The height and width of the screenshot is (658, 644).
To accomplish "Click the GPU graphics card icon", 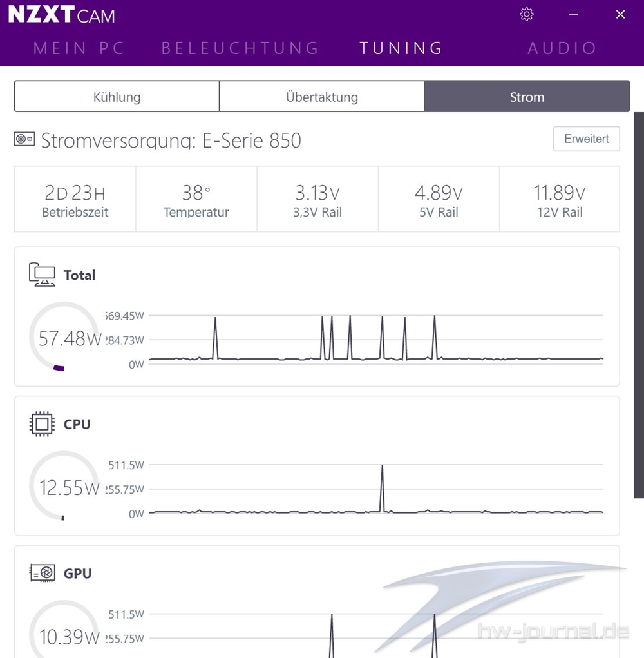I will [x=42, y=573].
